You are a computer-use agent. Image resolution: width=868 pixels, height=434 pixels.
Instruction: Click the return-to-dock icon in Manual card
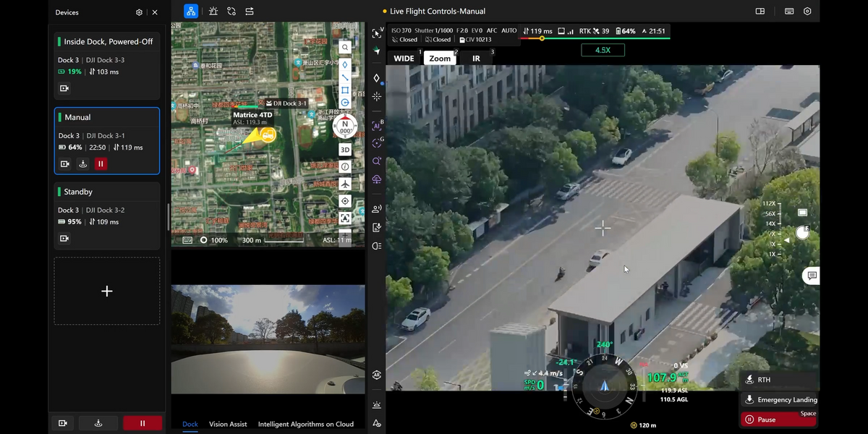(x=82, y=164)
